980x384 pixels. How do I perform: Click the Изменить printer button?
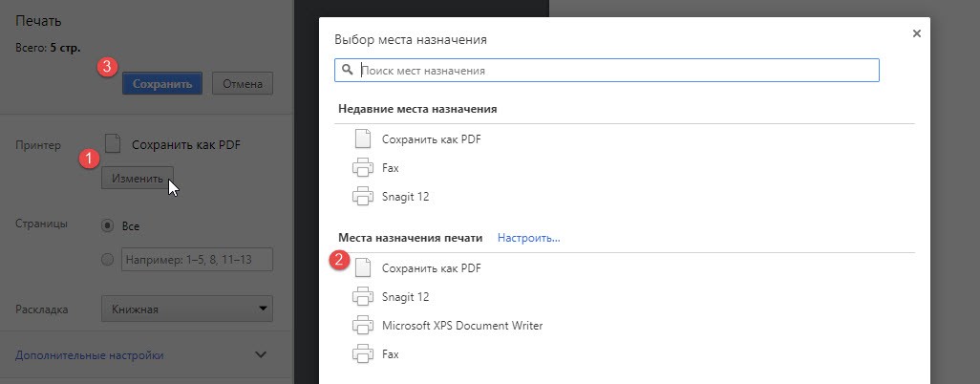[x=138, y=179]
